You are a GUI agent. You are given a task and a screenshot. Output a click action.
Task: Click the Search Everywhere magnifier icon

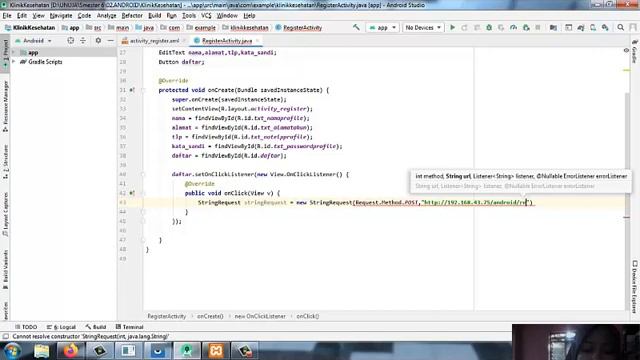point(620,27)
